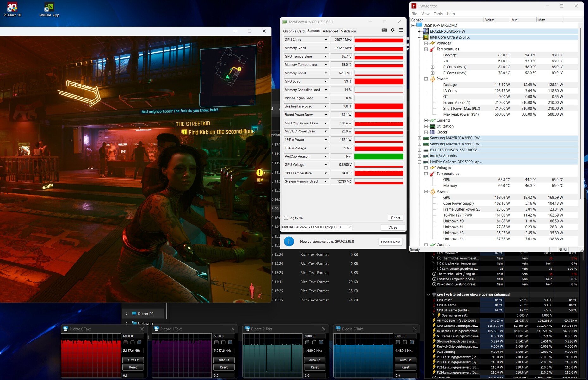Click the E-core 3 Takt window icon
This screenshot has width=588, height=380.
pyautogui.click(x=338, y=329)
